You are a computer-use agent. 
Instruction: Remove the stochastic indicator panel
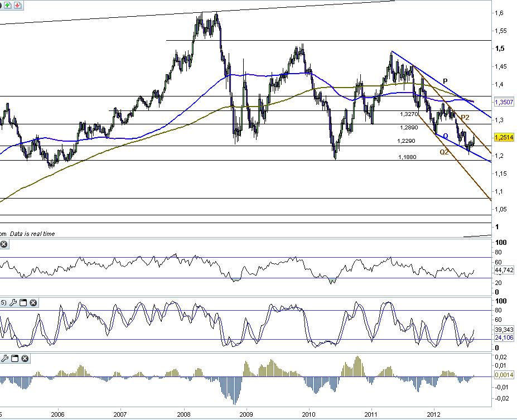click(33, 303)
